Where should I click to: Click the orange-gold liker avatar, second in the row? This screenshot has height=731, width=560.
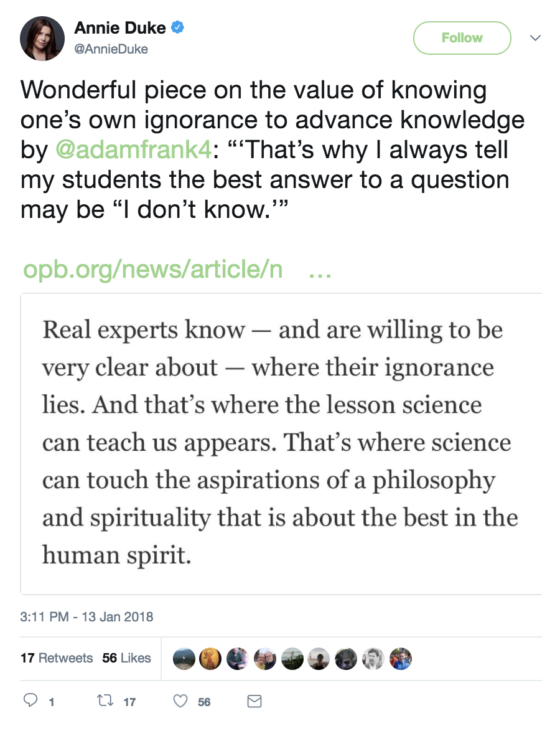[x=210, y=658]
